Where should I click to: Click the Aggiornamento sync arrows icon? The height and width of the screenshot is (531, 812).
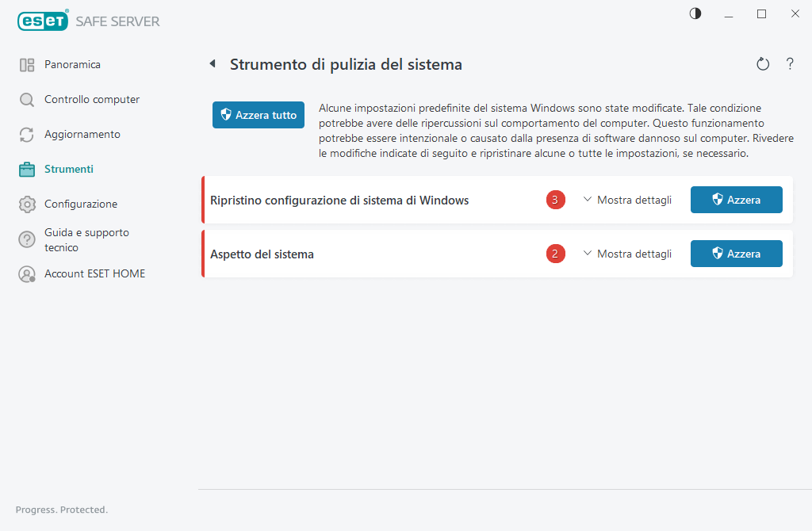[26, 134]
